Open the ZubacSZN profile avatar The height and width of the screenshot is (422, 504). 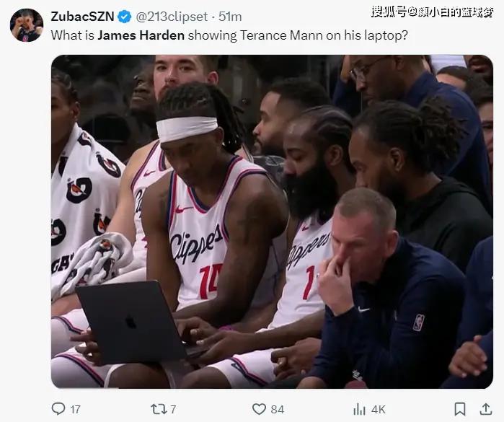pyautogui.click(x=27, y=25)
